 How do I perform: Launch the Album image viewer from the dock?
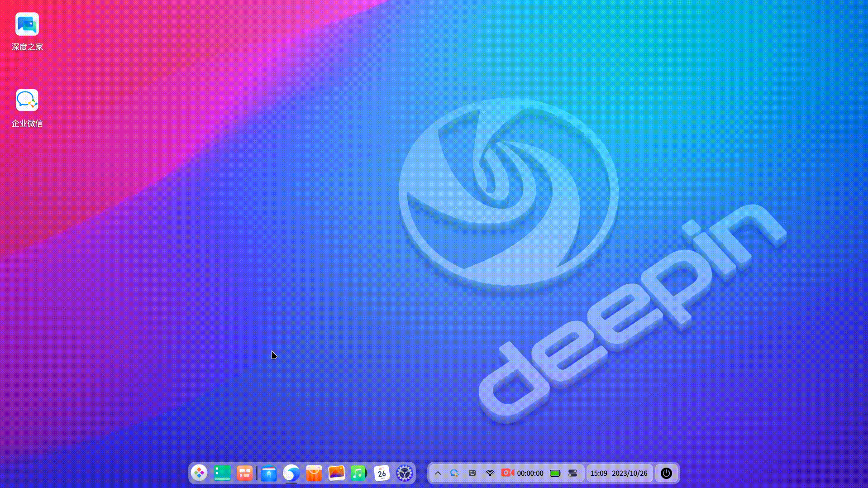[337, 473]
